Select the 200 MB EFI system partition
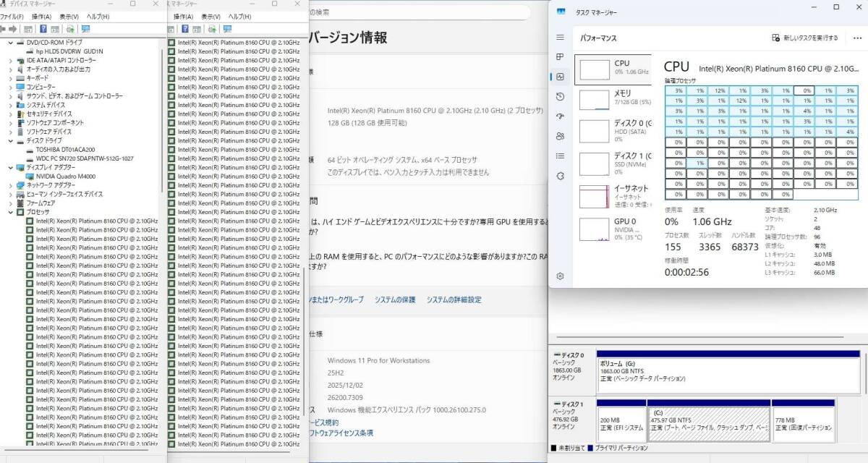Screen dimensions: 868x463 tap(621, 420)
